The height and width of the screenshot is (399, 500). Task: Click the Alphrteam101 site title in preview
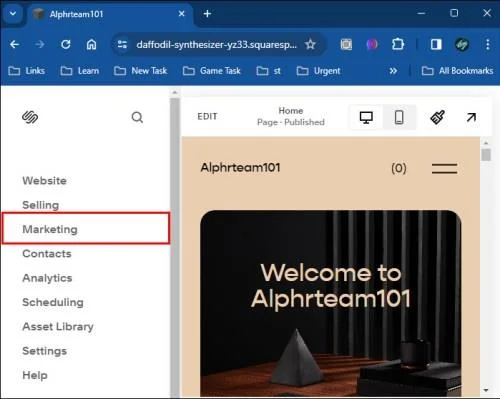click(240, 167)
